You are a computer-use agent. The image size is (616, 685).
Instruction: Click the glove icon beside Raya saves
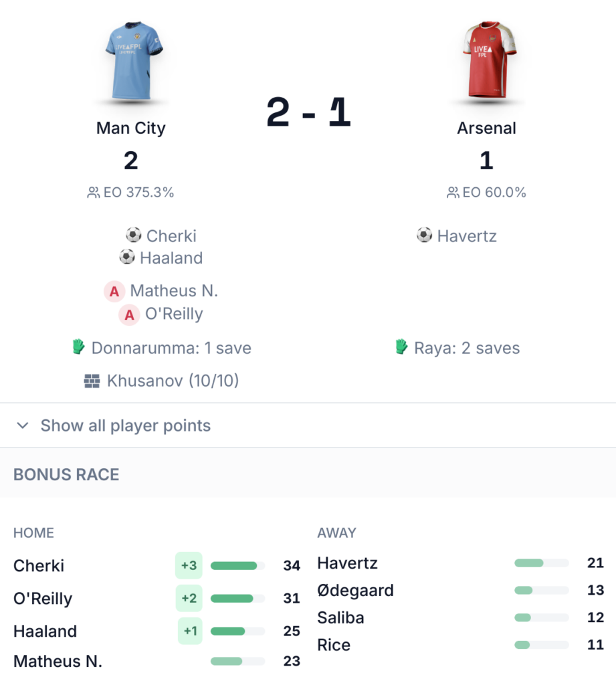click(401, 347)
